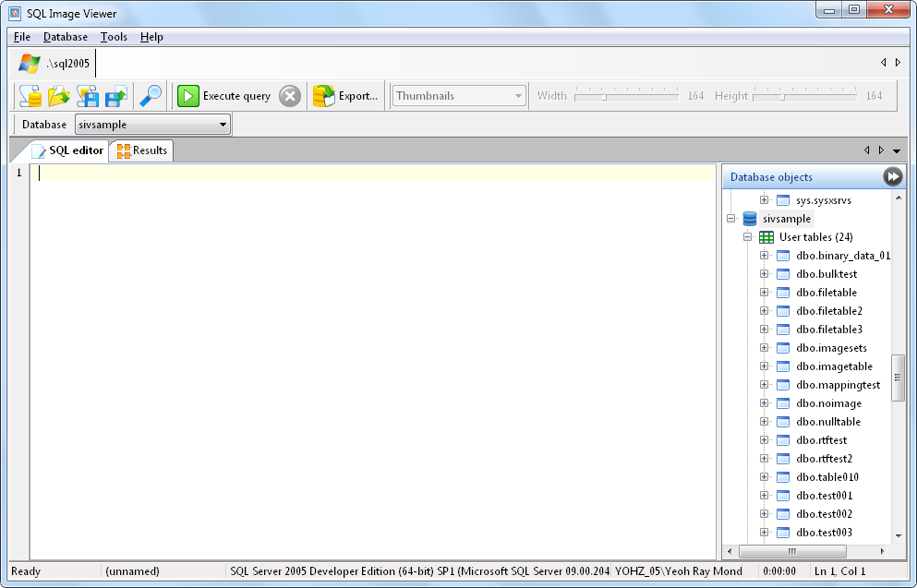This screenshot has height=588, width=917.
Task: Collapse the User tables (24) node
Action: [749, 237]
